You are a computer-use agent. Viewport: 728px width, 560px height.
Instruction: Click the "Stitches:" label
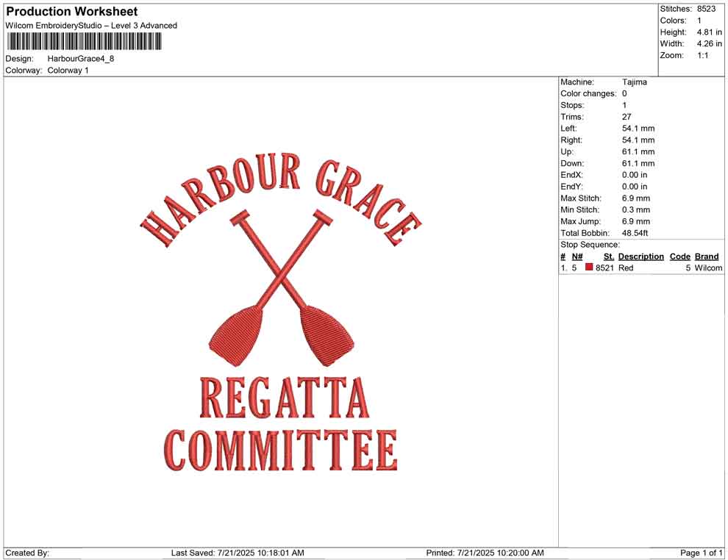(x=676, y=9)
